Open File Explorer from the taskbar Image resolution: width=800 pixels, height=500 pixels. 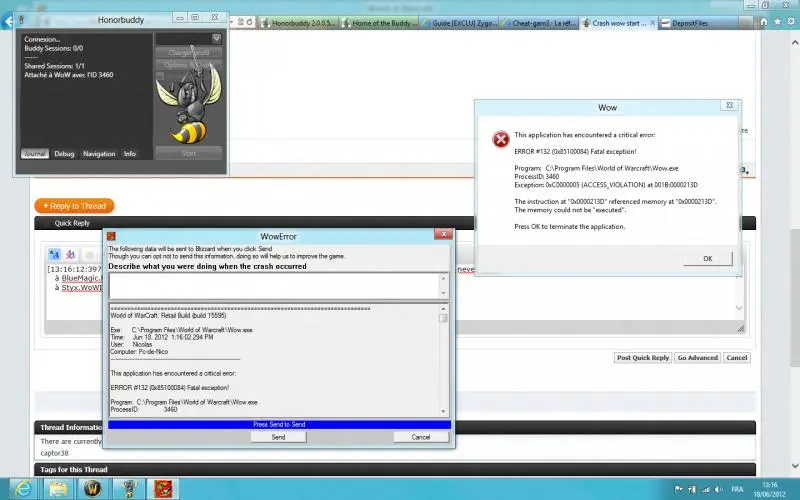point(58,489)
